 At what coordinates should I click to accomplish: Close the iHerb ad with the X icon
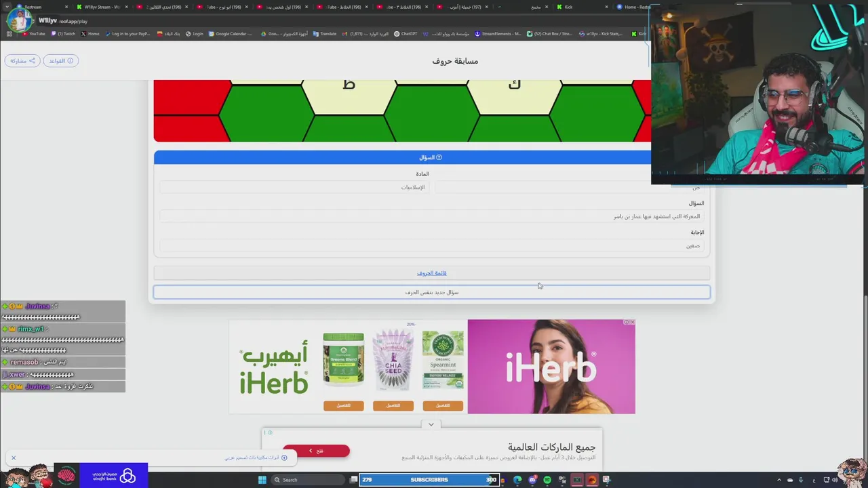coord(631,323)
